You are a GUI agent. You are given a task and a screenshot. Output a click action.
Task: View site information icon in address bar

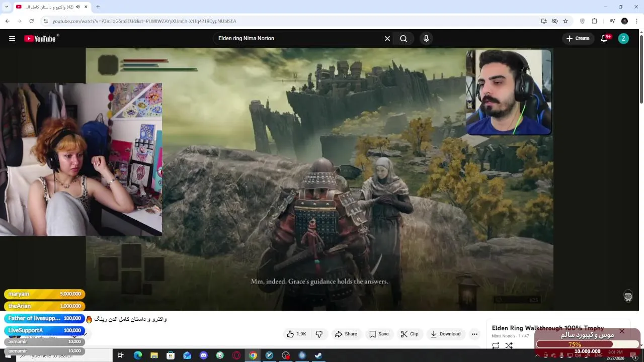[45, 21]
